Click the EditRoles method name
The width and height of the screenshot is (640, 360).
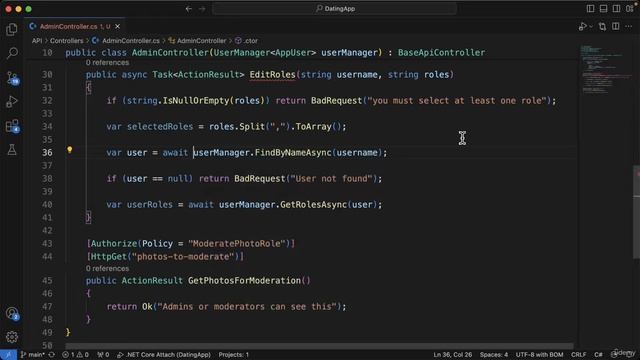pyautogui.click(x=272, y=75)
